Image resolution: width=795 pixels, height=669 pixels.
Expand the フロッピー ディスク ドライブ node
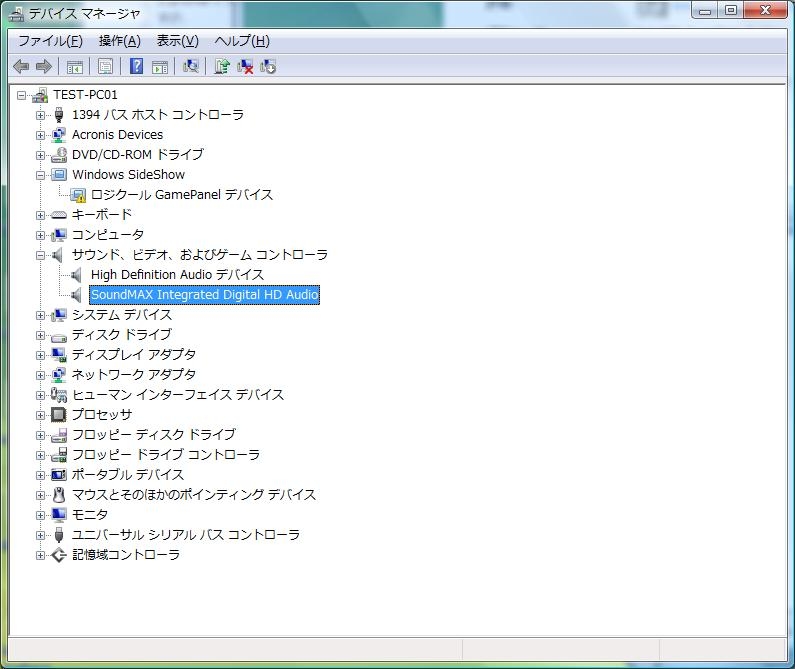(40, 435)
